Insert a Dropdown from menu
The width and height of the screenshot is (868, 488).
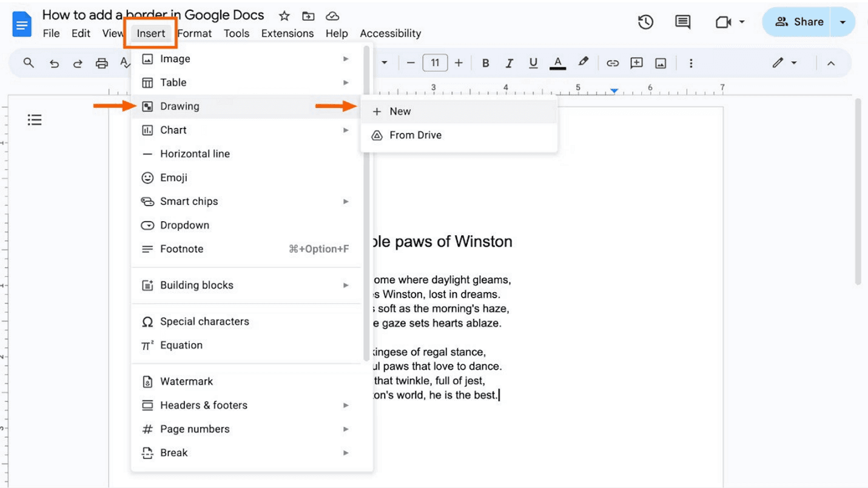(246, 225)
